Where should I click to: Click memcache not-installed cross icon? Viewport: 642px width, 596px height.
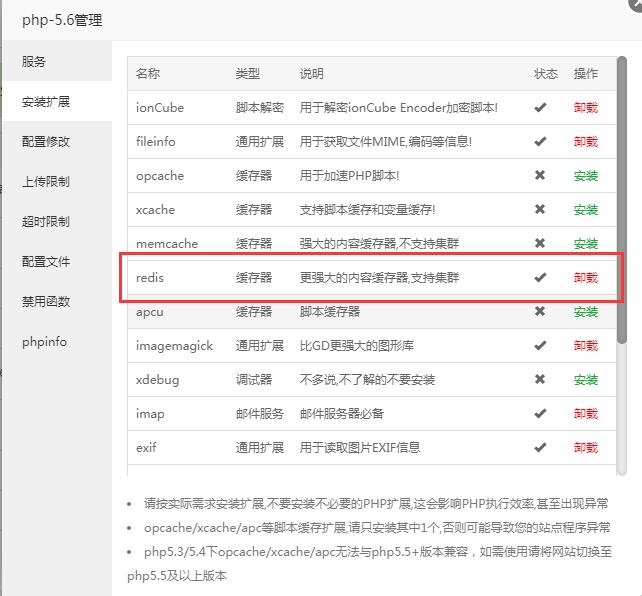[540, 243]
